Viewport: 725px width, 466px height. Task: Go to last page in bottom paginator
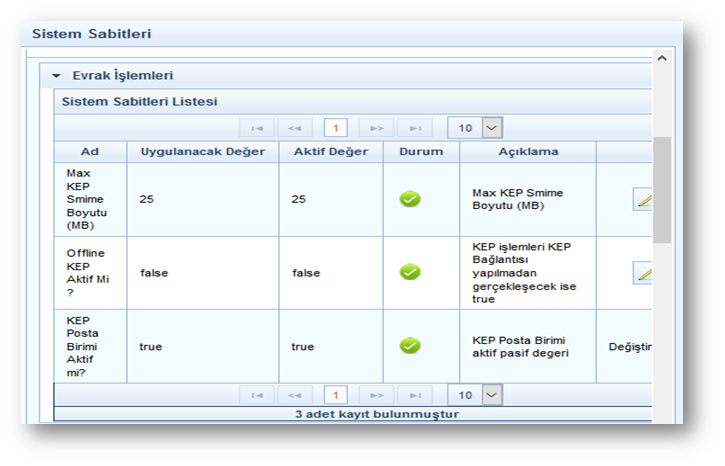point(414,395)
